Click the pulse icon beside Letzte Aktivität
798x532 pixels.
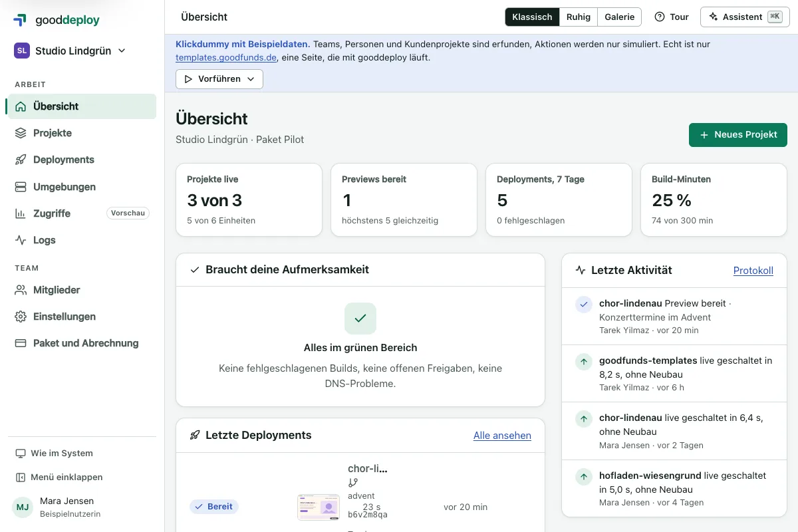tap(581, 270)
